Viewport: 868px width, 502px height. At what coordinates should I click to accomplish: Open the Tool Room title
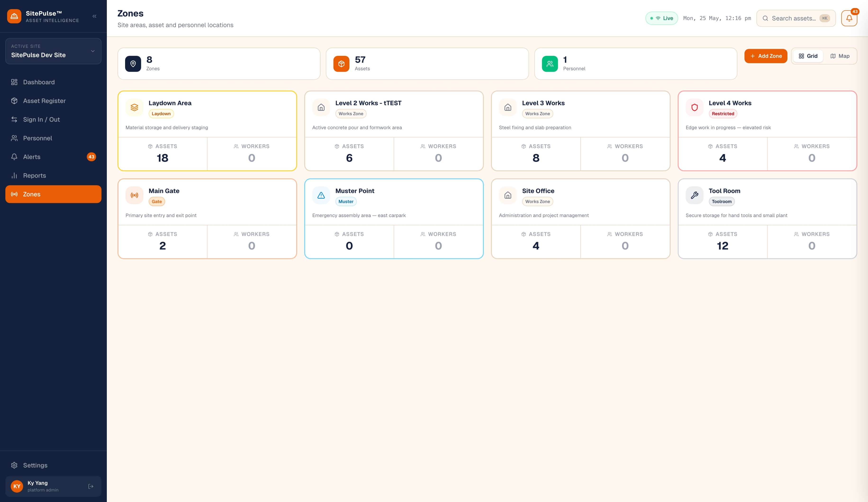coord(724,191)
